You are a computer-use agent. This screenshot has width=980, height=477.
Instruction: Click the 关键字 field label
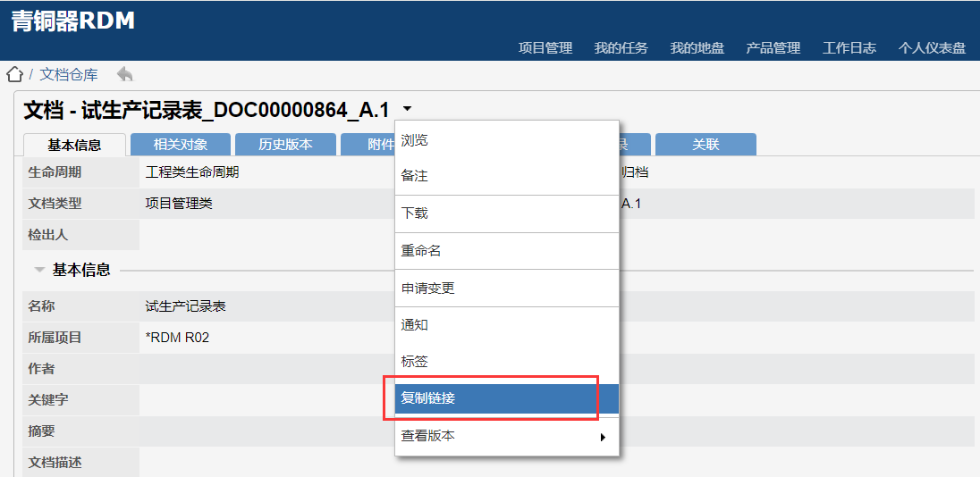48,400
